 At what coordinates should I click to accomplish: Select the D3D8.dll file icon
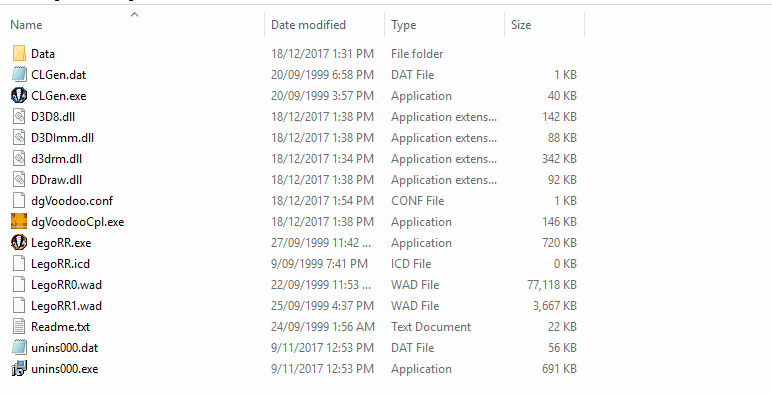coord(19,117)
